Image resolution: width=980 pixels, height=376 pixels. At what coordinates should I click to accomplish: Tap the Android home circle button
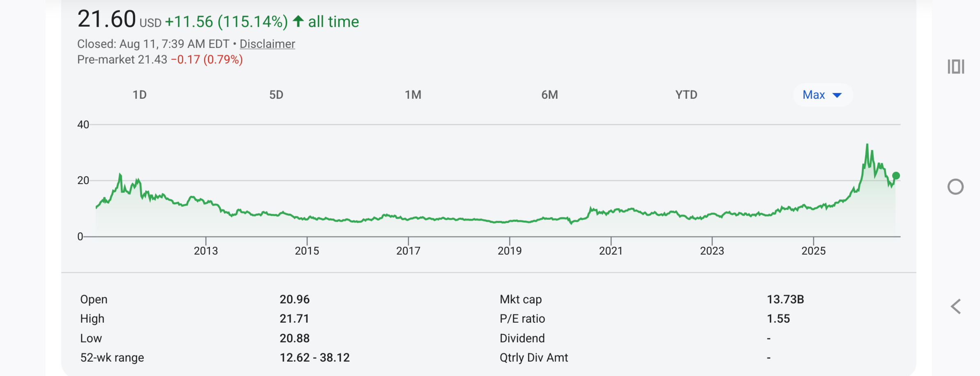click(x=955, y=187)
